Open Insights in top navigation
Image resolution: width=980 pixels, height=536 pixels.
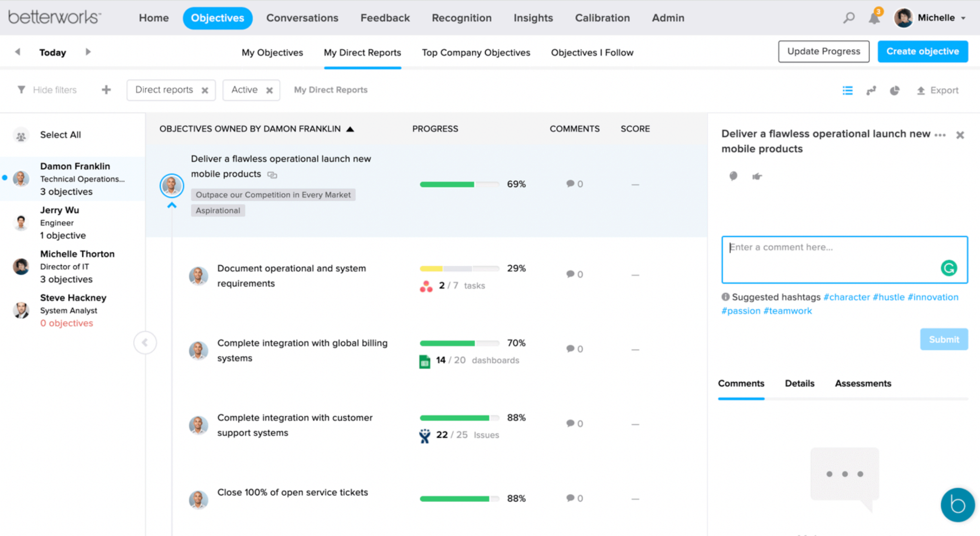[x=533, y=18]
